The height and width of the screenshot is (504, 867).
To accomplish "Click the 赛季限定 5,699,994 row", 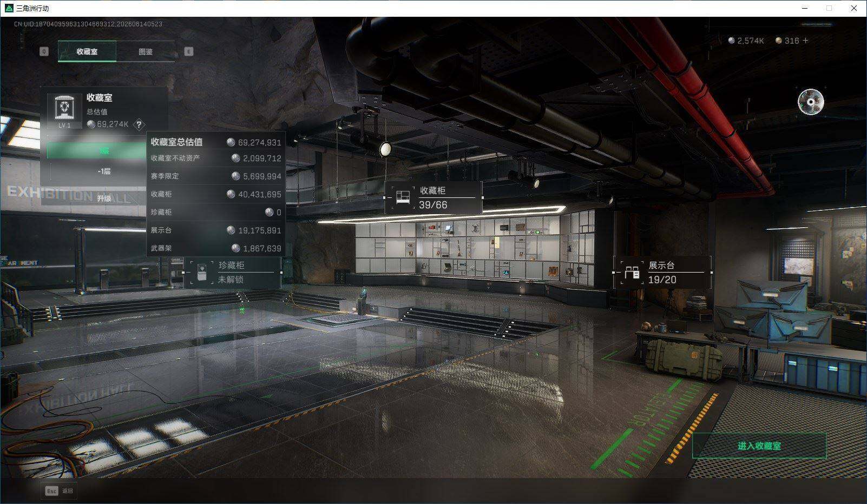I will tap(215, 176).
